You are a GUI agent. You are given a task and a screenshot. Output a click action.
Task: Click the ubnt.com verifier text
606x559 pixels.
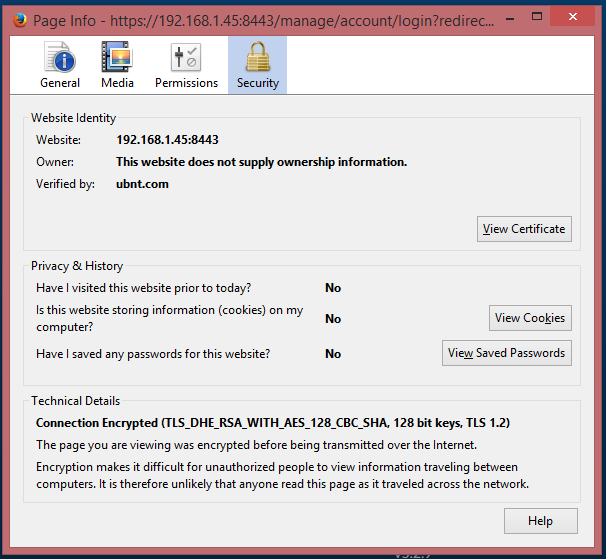142,184
